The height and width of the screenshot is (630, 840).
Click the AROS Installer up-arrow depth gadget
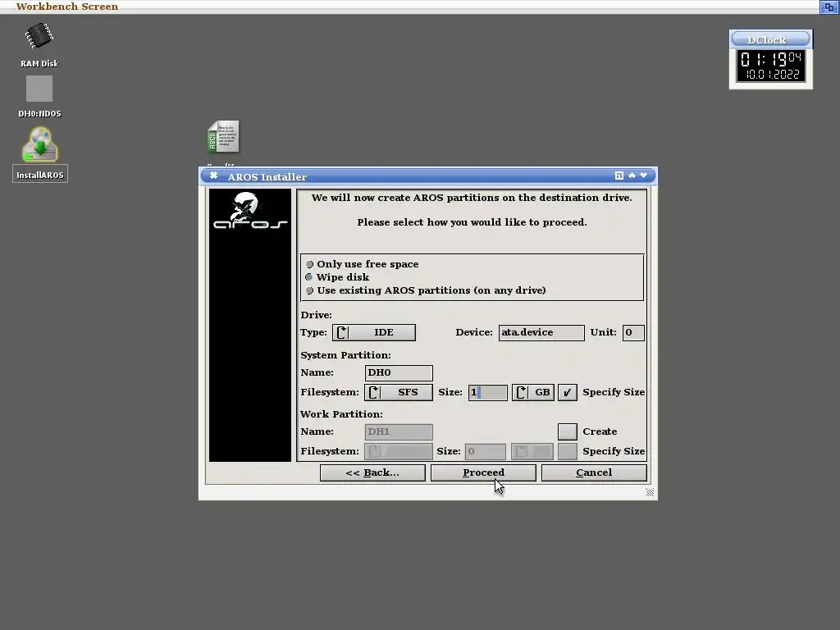(x=632, y=176)
